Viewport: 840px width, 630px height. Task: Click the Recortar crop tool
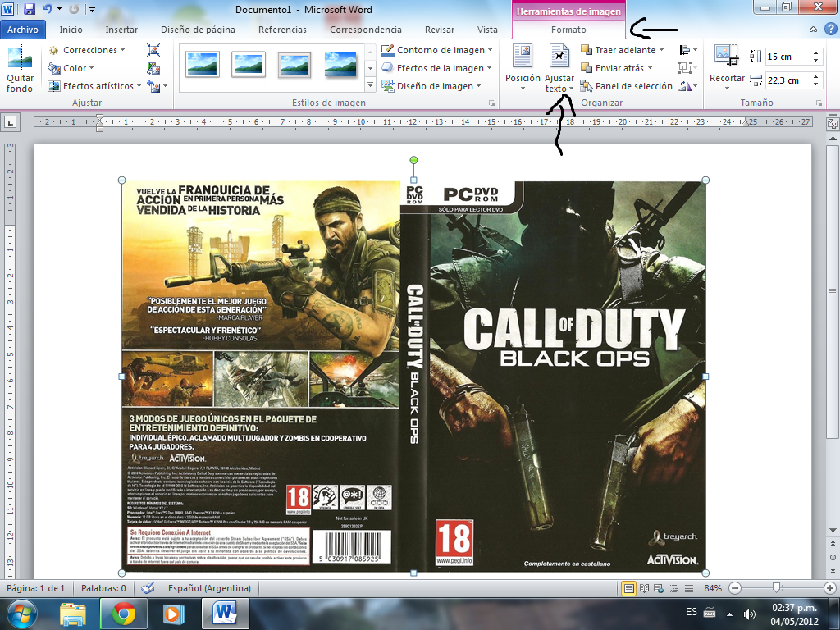coord(727,69)
